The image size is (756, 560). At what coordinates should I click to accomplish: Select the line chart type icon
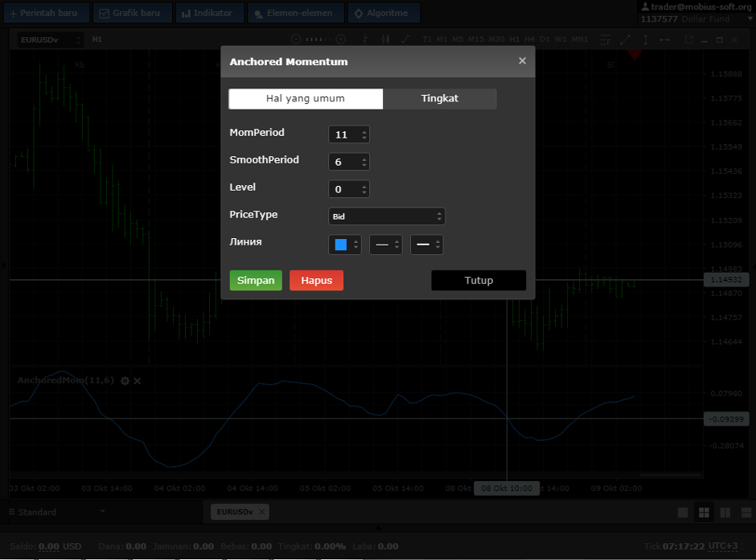coord(405,39)
